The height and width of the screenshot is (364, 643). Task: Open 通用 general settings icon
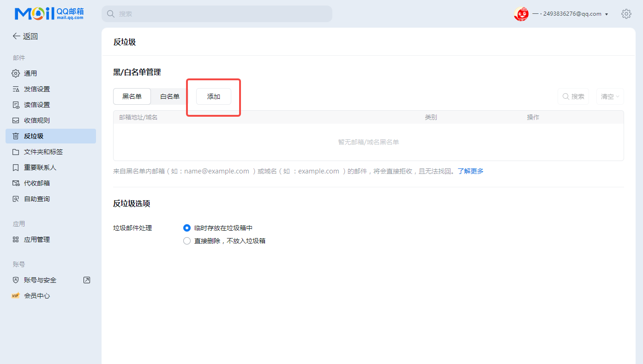16,73
